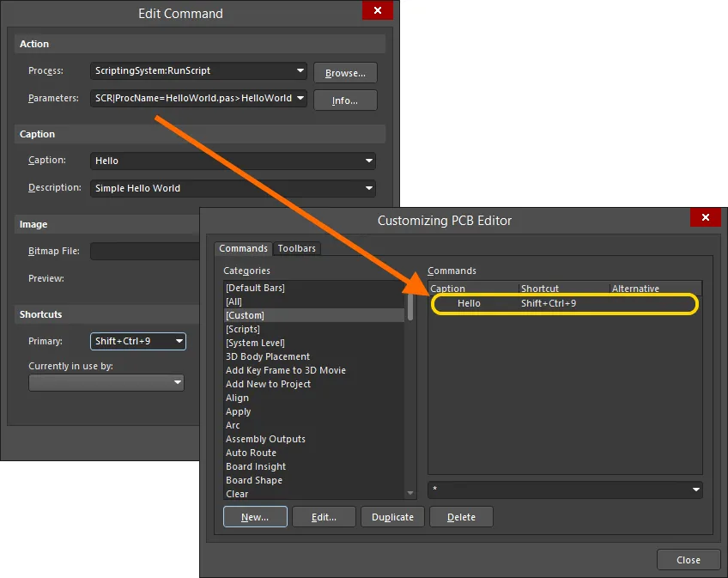
Task: Sort by the Alternative column header
Action: click(656, 289)
